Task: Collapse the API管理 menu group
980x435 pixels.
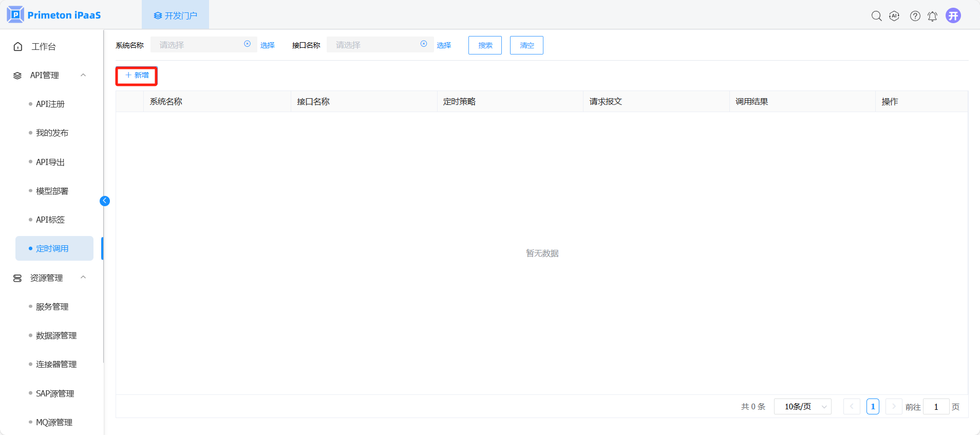Action: click(x=83, y=75)
